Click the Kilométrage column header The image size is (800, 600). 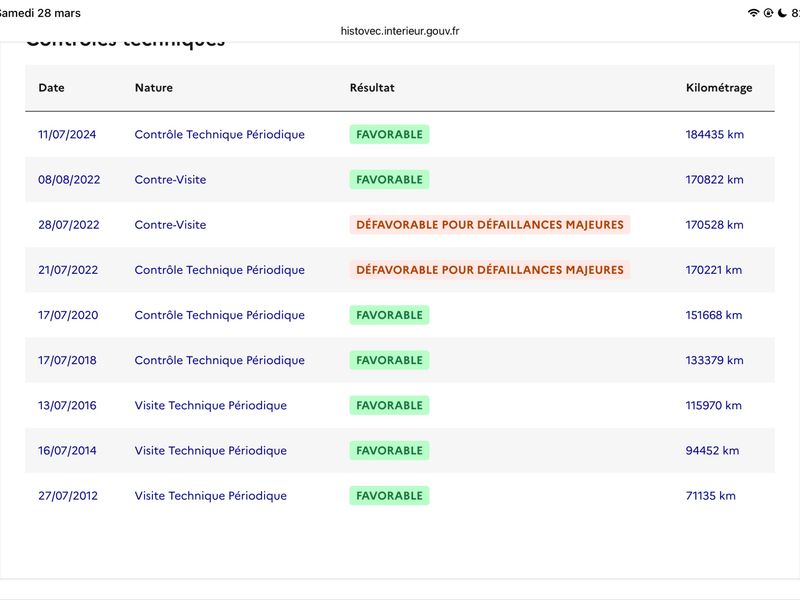coord(719,88)
